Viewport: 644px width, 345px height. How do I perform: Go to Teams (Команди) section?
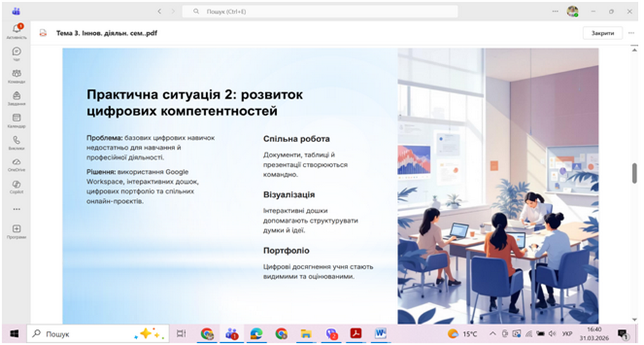[17, 75]
